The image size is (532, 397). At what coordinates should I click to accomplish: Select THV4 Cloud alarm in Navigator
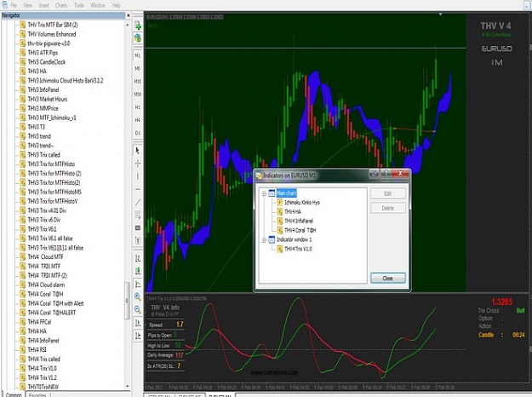pos(46,285)
